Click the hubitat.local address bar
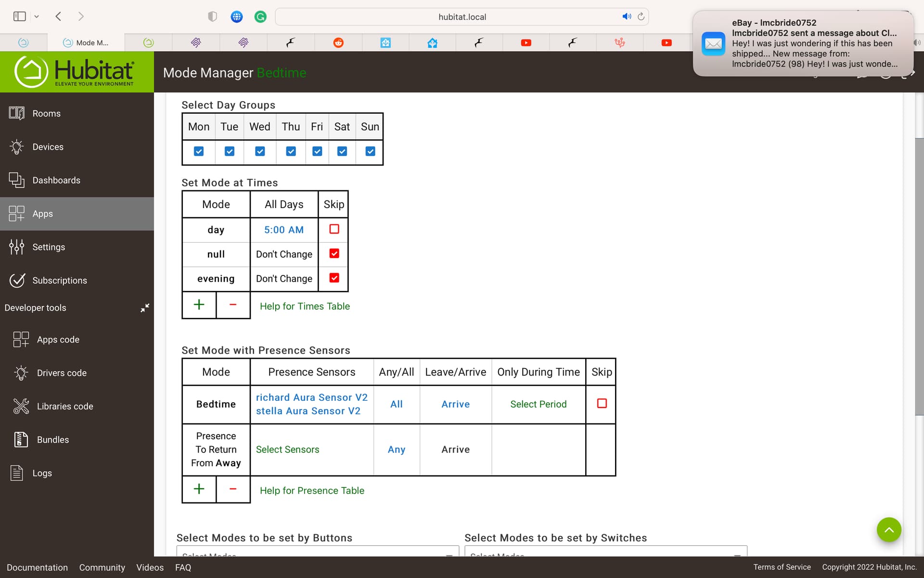The height and width of the screenshot is (578, 924). 462,17
